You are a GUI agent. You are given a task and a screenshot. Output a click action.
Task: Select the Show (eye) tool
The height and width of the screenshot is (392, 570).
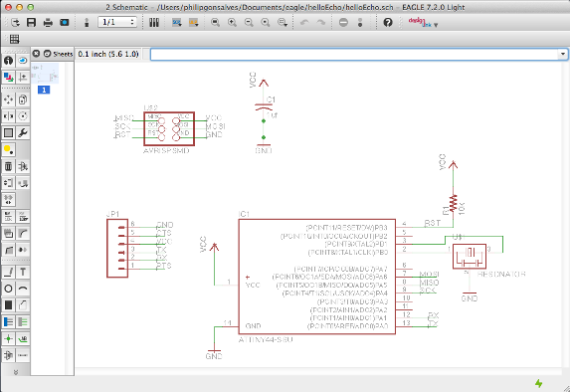pyautogui.click(x=23, y=61)
